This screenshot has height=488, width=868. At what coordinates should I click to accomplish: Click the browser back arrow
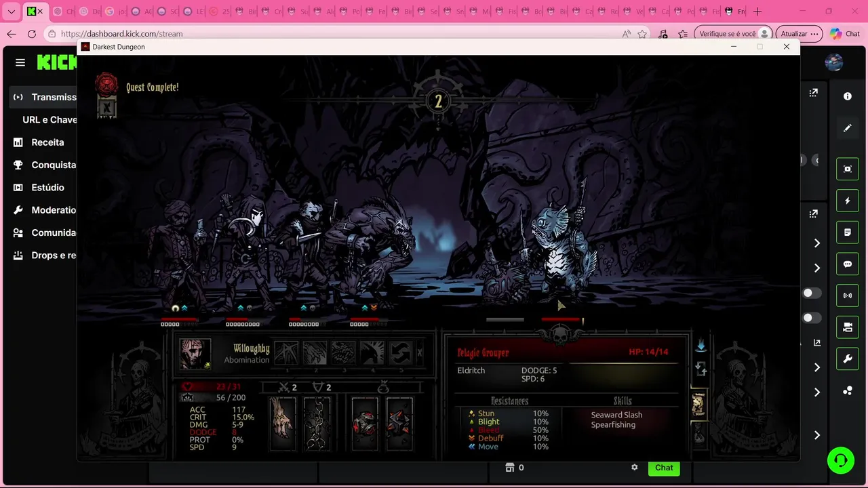coord(12,34)
